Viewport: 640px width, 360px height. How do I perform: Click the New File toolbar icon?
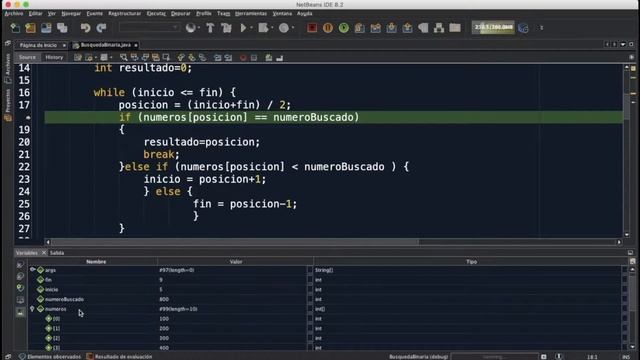pos(15,28)
